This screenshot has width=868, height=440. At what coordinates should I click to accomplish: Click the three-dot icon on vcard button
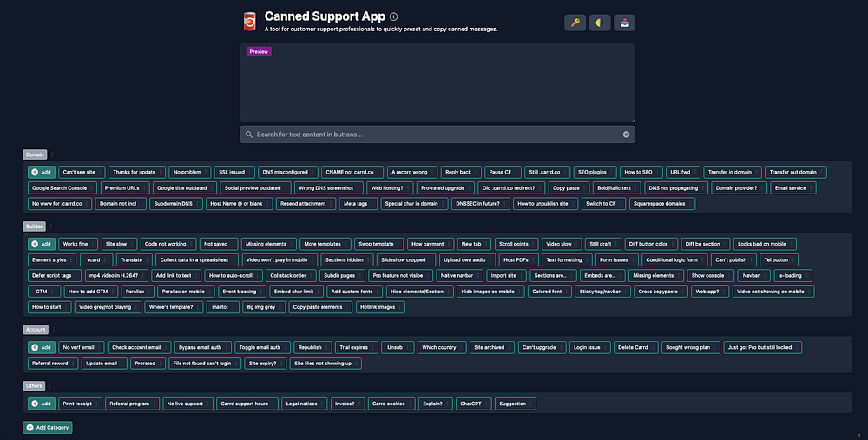pyautogui.click(x=108, y=260)
